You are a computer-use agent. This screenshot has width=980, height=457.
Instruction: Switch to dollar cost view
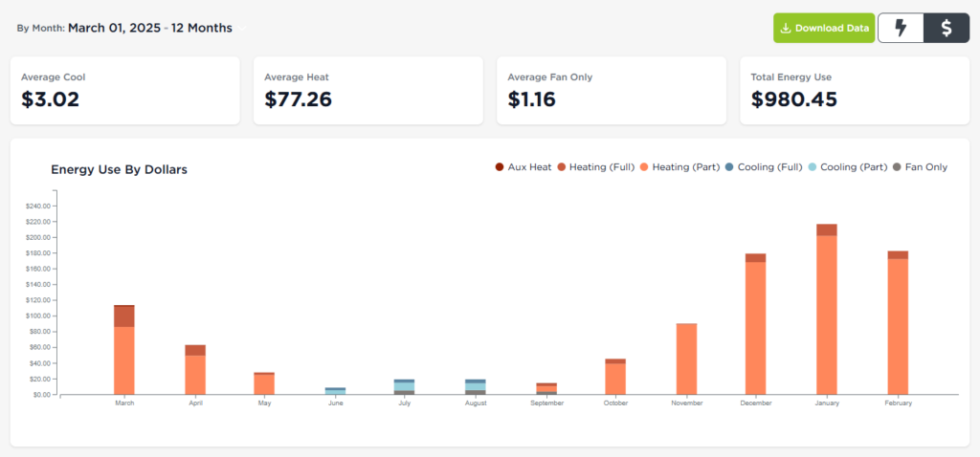947,29
